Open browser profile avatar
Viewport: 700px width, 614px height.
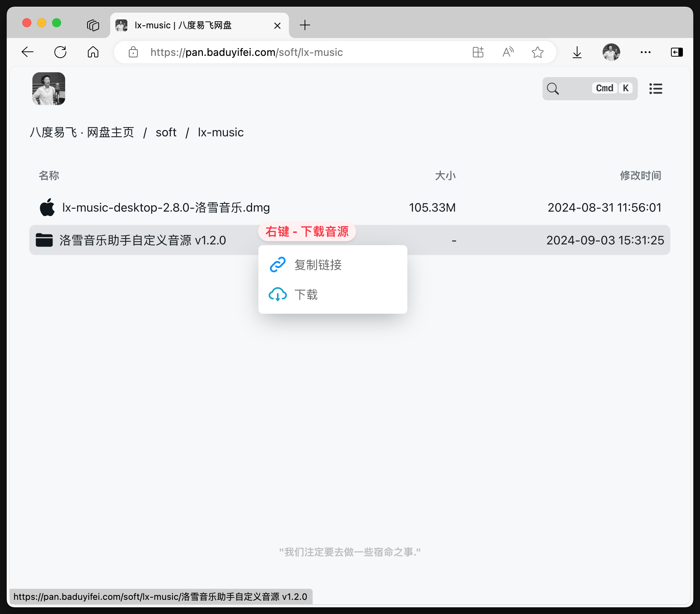tap(611, 52)
